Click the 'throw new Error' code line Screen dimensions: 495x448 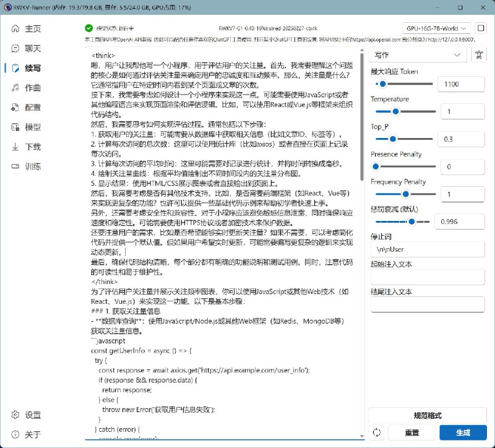coord(158,410)
